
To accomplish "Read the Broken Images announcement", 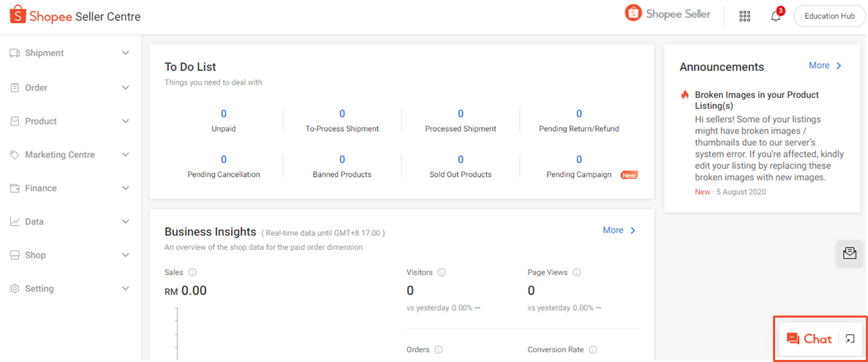I will (x=756, y=100).
